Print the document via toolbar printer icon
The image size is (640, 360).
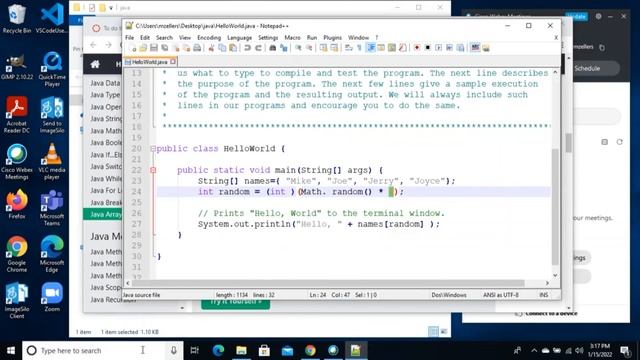(197, 48)
